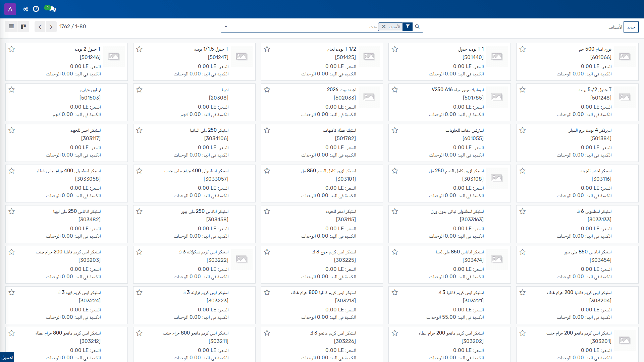Viewport: 644px width, 362px height.
Task: Open the settings gears icon in header
Action: 25,9
